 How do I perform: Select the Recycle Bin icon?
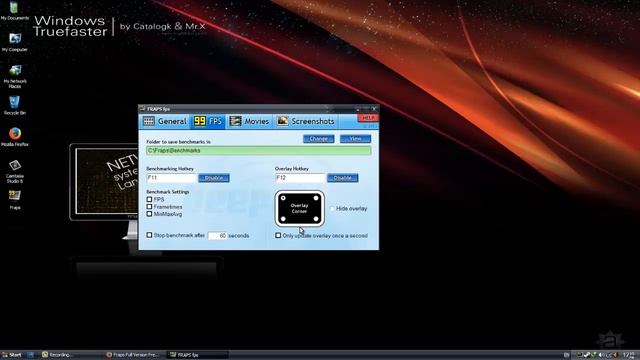[x=15, y=105]
